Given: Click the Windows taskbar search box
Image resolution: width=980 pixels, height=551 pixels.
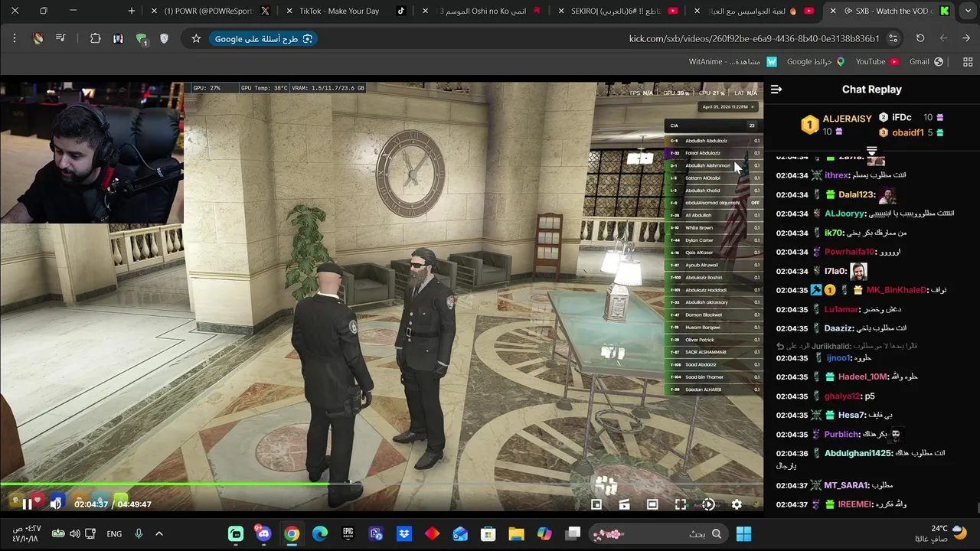Looking at the screenshot, I should [x=658, y=533].
